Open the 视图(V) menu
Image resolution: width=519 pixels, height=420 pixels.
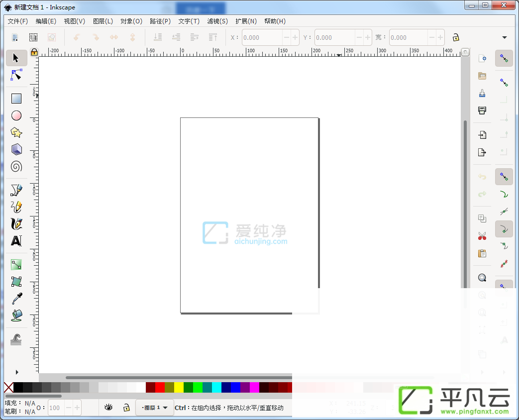pos(75,21)
